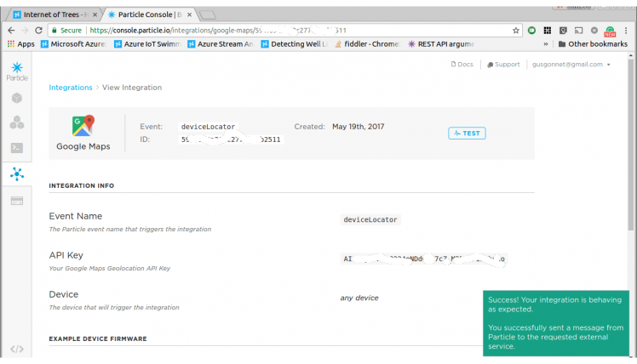Open the Billing card icon in the sidebar

pyautogui.click(x=17, y=201)
